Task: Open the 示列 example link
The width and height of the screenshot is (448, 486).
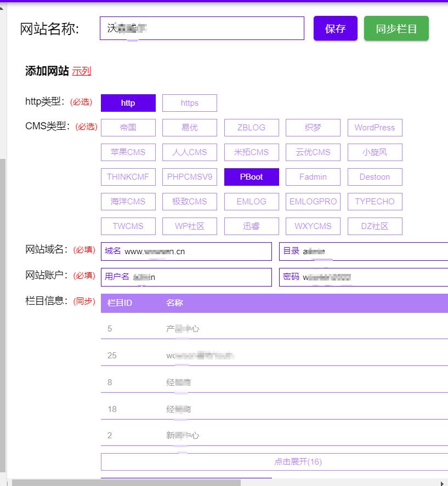Action: pos(81,71)
